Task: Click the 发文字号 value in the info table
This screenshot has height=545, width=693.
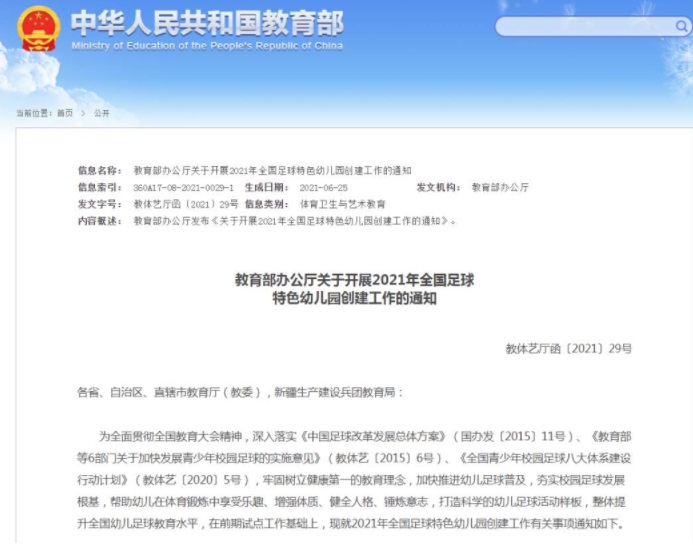Action: click(x=186, y=203)
